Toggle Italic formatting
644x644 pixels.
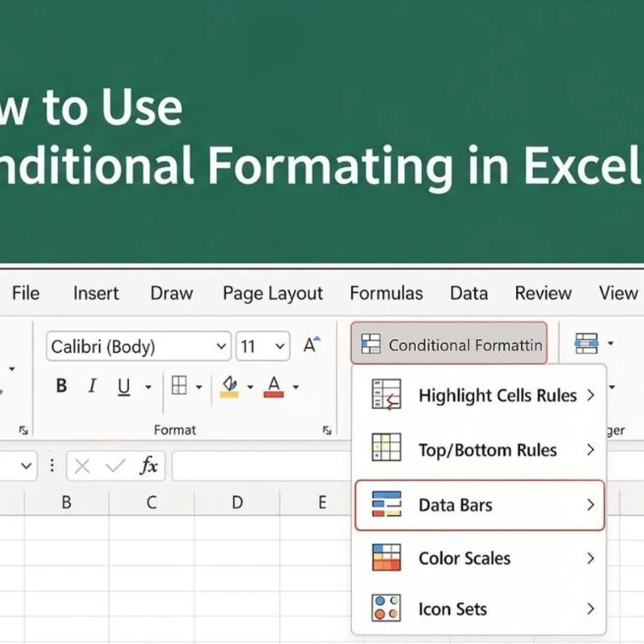tap(92, 386)
